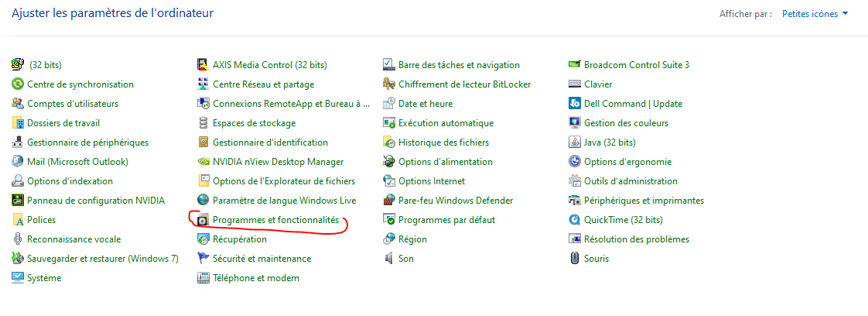Click the Options d'alimentation icon
Screen dimensions: 868x316
coord(388,162)
